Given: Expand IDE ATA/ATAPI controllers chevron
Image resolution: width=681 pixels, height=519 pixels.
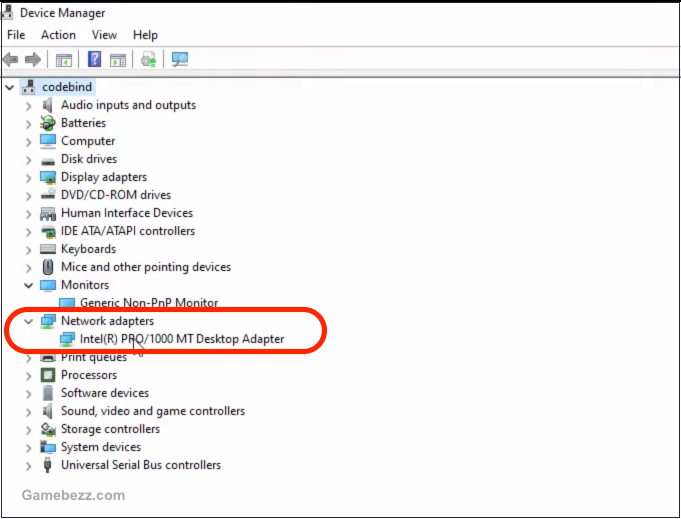Looking at the screenshot, I should pyautogui.click(x=29, y=232).
